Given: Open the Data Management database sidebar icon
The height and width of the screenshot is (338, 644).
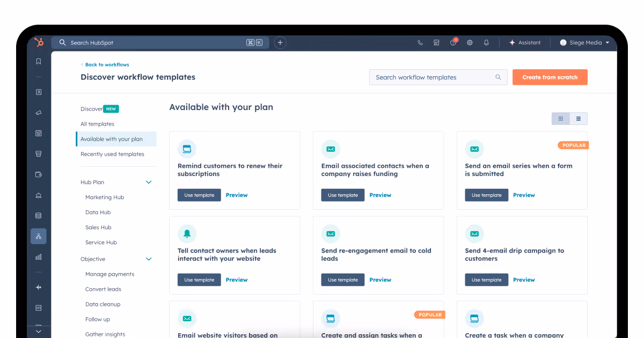Looking at the screenshot, I should pyautogui.click(x=39, y=216).
